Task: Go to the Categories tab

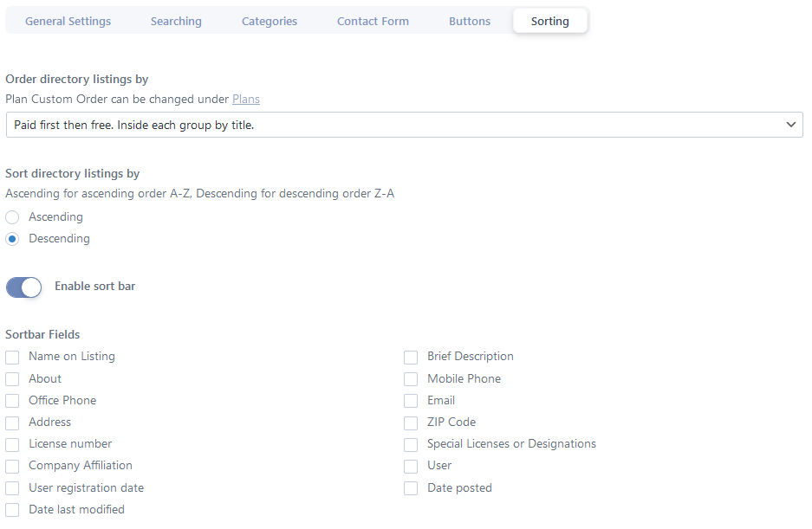Action: pos(270,22)
